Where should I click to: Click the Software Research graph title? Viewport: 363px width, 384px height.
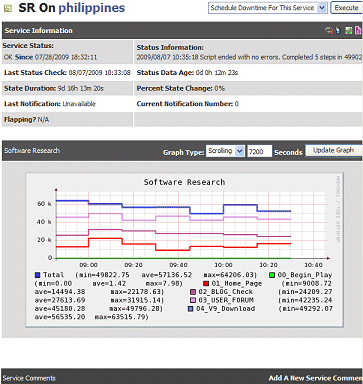[x=184, y=182]
